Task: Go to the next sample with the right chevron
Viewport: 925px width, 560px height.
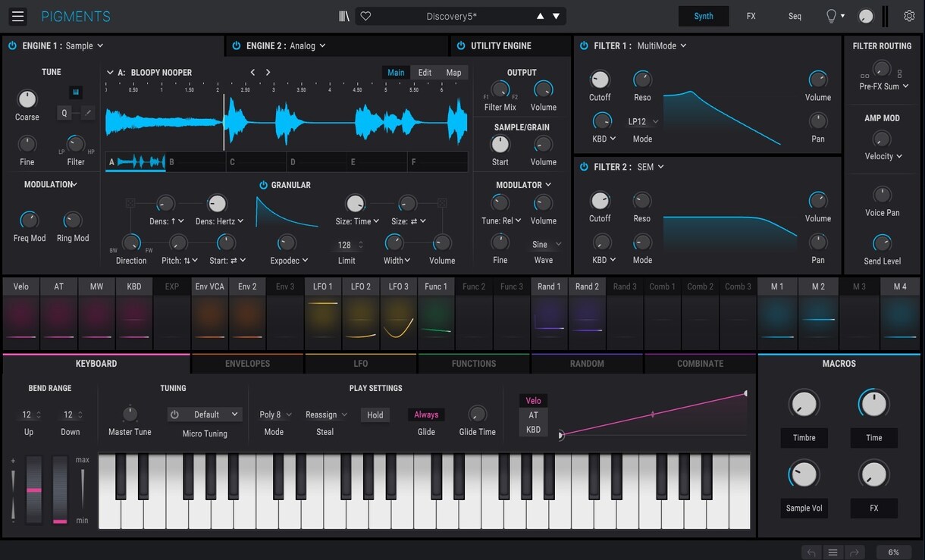Action: (268, 73)
